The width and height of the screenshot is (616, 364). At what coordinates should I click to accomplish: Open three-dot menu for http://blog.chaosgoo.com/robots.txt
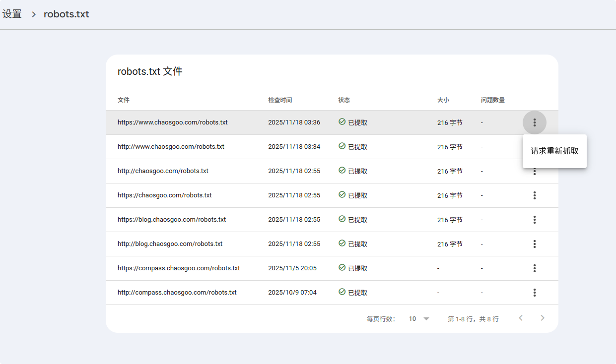point(534,244)
